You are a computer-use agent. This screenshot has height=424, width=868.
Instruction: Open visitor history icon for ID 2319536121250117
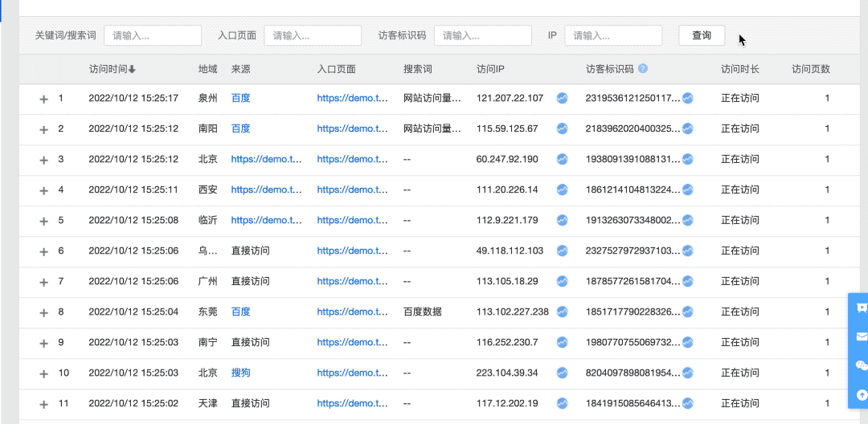tap(687, 99)
